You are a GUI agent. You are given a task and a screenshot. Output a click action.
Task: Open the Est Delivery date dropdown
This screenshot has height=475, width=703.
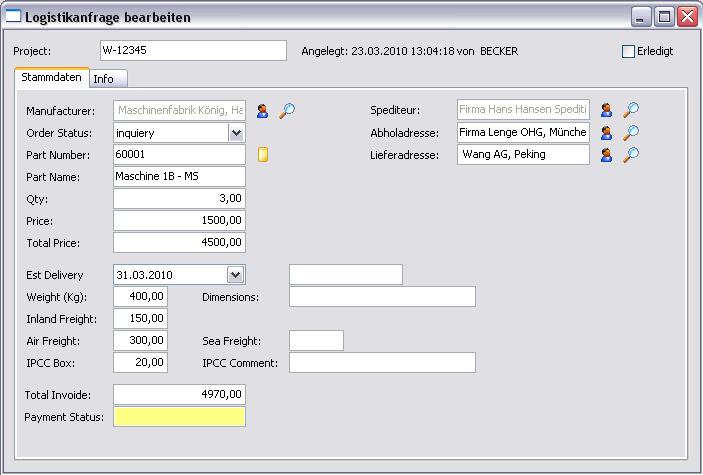point(236,275)
